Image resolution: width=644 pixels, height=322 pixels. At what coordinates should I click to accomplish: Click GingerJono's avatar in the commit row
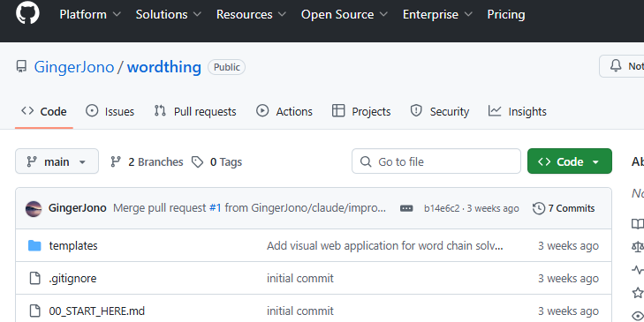click(34, 208)
